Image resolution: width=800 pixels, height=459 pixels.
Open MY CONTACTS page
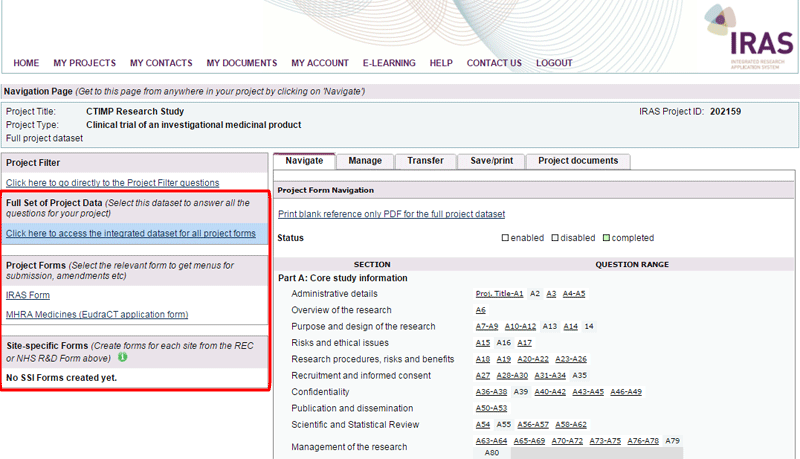161,63
